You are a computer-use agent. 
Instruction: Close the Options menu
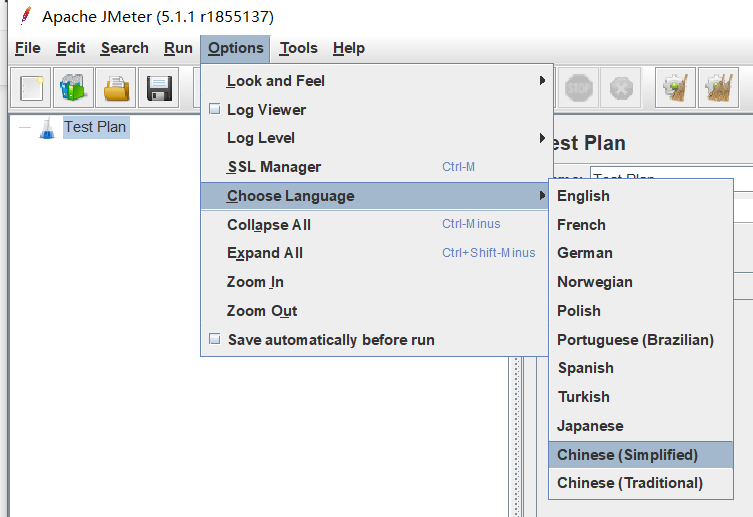point(235,48)
